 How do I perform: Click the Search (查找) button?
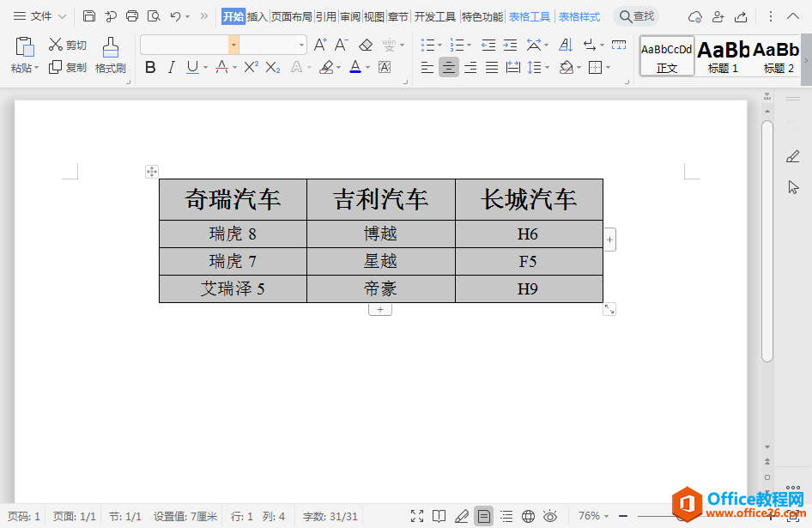coord(636,16)
